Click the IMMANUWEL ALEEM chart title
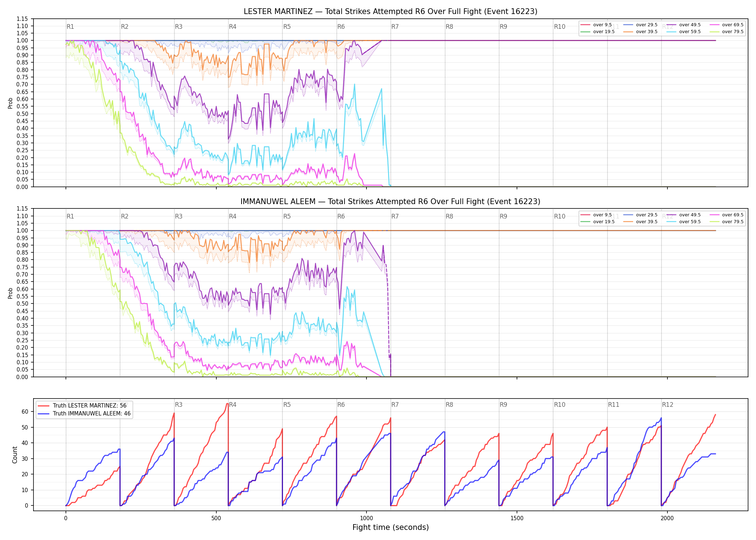Image resolution: width=756 pixels, height=540 pixels. (390, 202)
